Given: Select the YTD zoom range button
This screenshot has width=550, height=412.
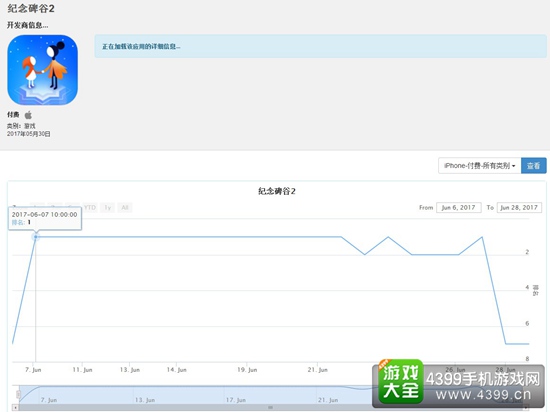Looking at the screenshot, I should point(90,208).
